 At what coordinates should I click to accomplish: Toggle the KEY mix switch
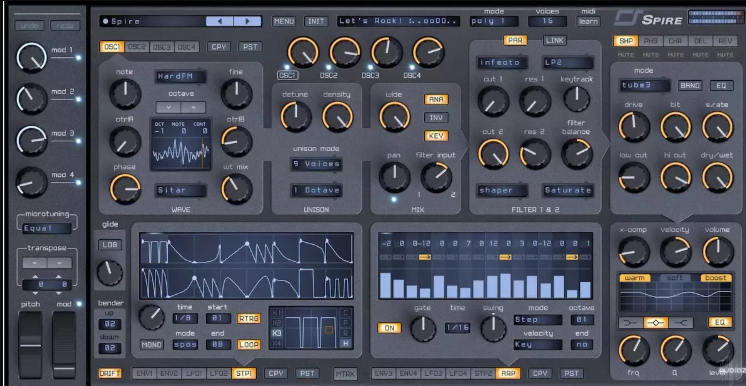[436, 136]
